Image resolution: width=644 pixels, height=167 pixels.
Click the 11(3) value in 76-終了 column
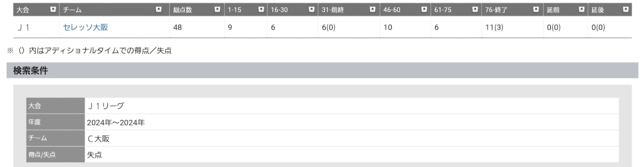494,27
